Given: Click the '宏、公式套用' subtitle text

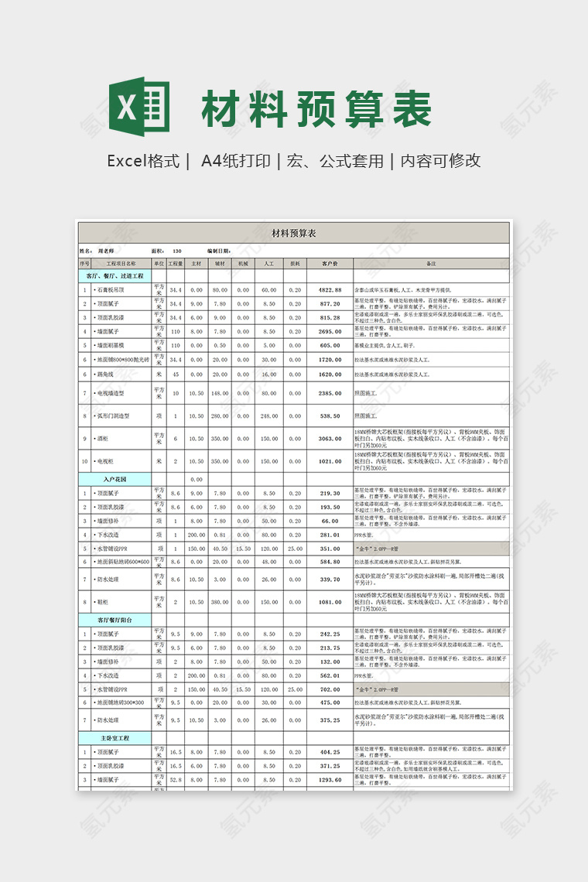Looking at the screenshot, I should coord(335,162).
